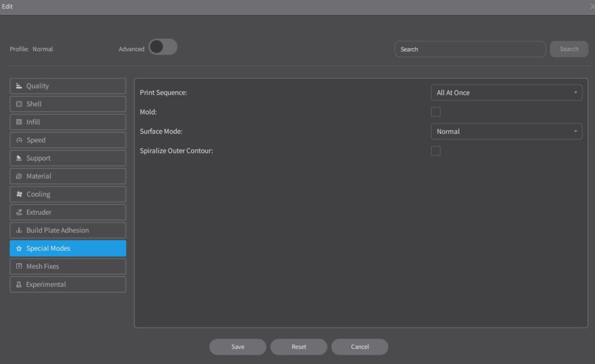Click the Reset button
This screenshot has width=595, height=364.
299,347
